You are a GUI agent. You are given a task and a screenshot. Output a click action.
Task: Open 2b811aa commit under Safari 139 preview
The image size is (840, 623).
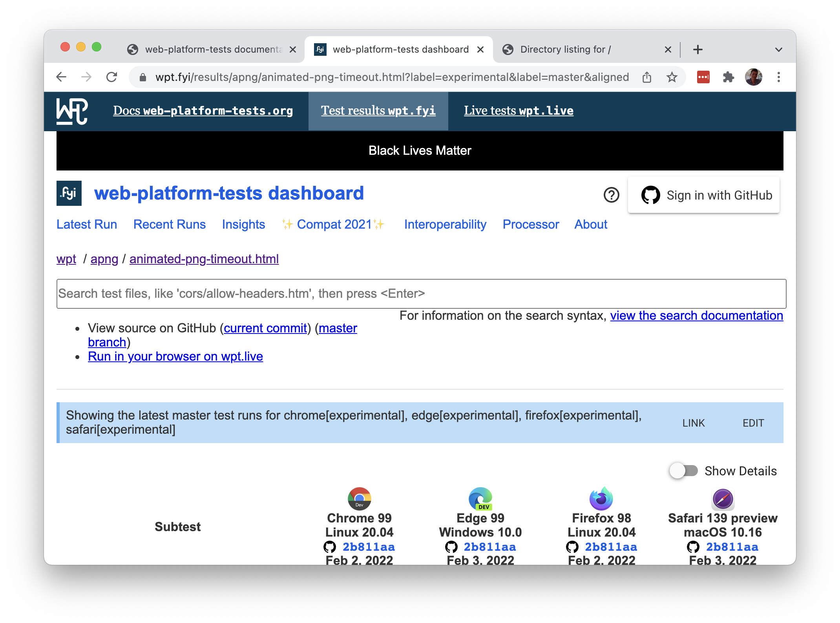coord(732,547)
